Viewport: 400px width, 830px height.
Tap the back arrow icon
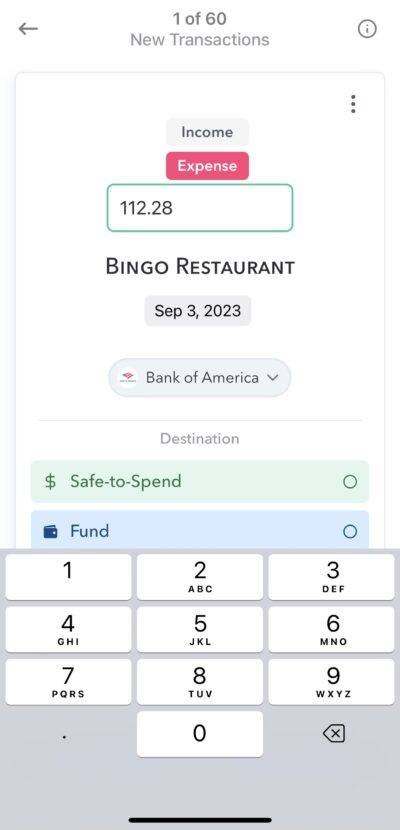(x=28, y=29)
